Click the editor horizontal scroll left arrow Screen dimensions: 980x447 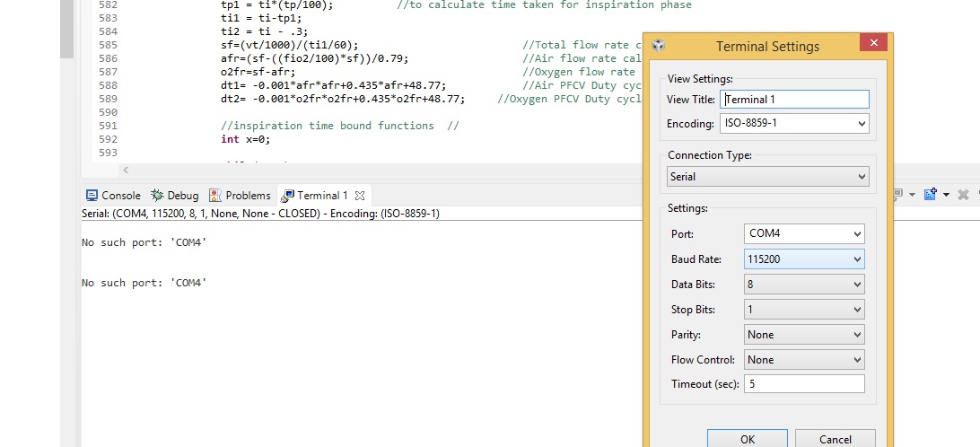click(126, 170)
